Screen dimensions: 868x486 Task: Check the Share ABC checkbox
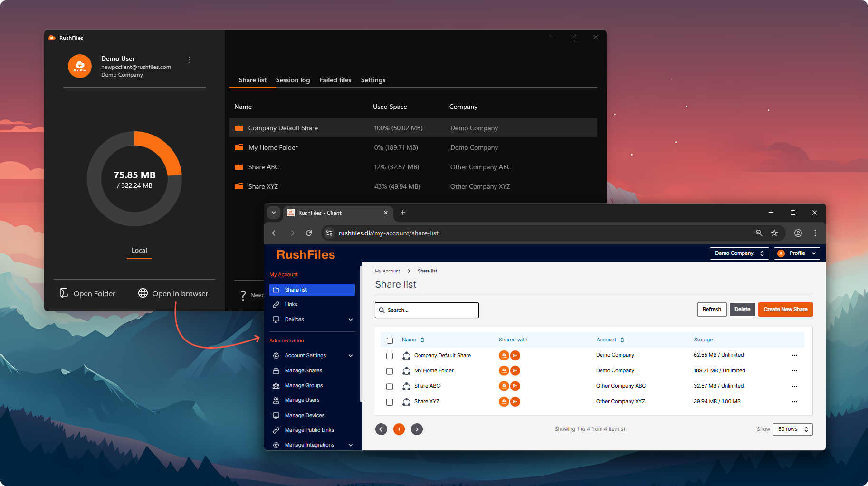[390, 387]
